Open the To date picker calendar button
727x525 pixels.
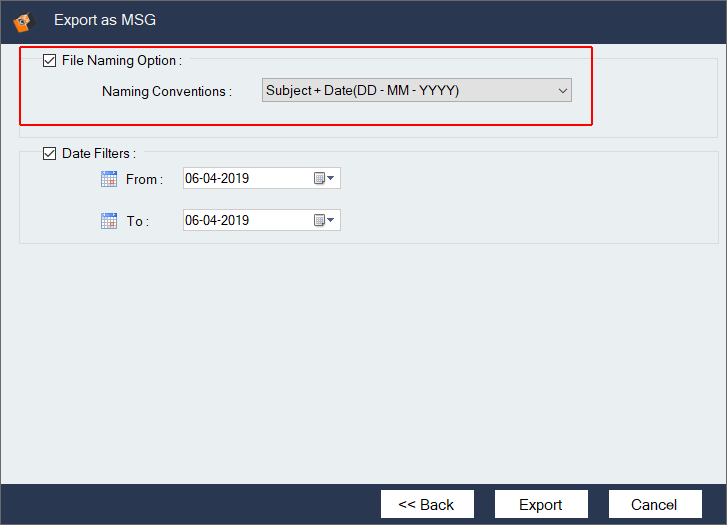pyautogui.click(x=325, y=220)
